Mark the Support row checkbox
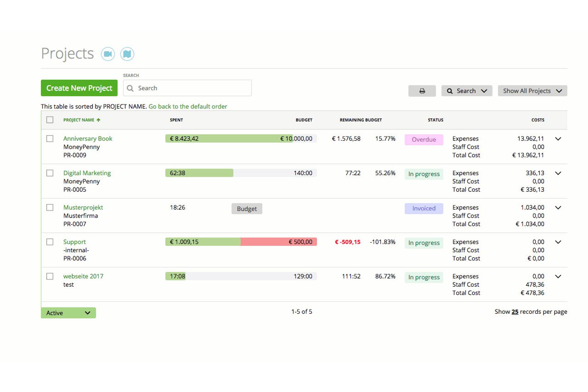This screenshot has width=588, height=392. 50,242
